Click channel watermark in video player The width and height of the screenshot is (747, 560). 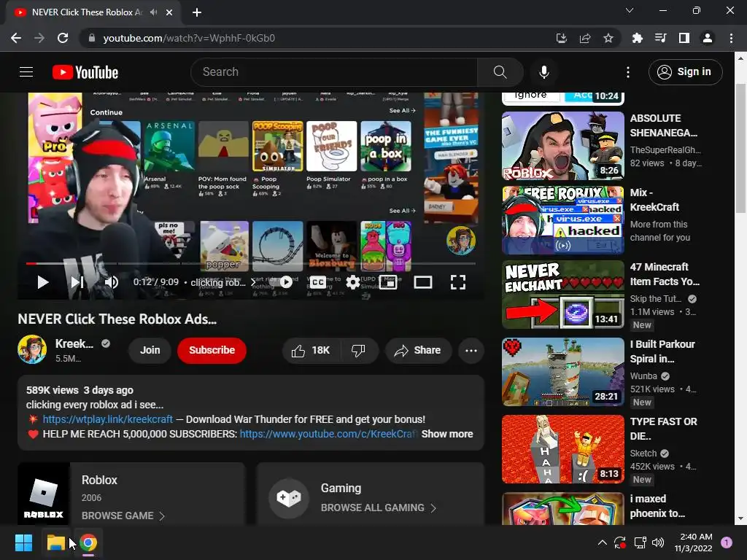[x=461, y=240]
